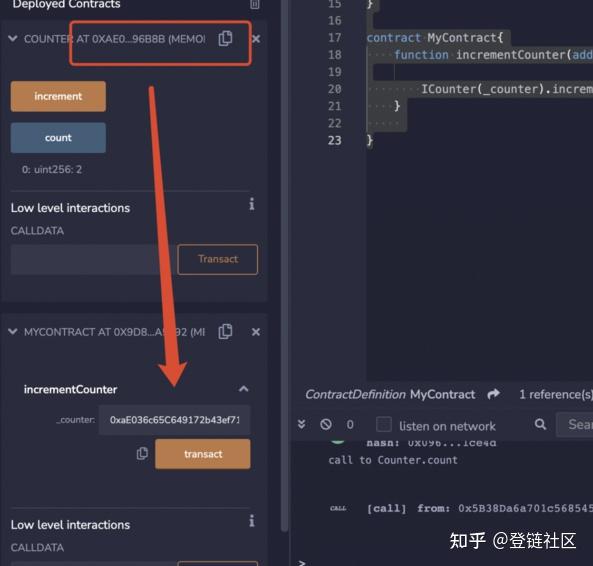
Task: Collapse the COUNTER contract instance
Action: click(x=13, y=39)
